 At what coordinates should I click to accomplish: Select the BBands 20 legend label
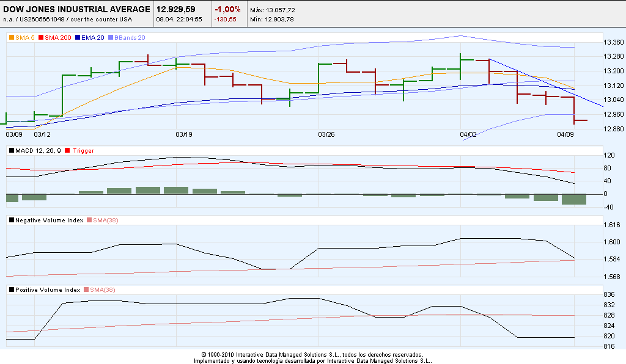coord(130,37)
